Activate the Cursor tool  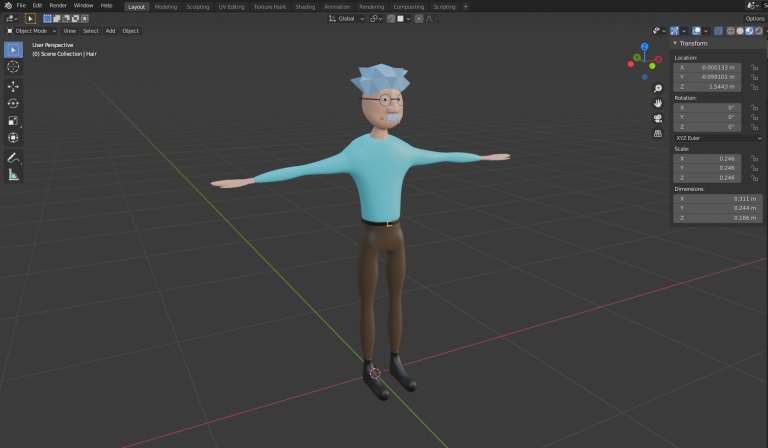(x=13, y=67)
